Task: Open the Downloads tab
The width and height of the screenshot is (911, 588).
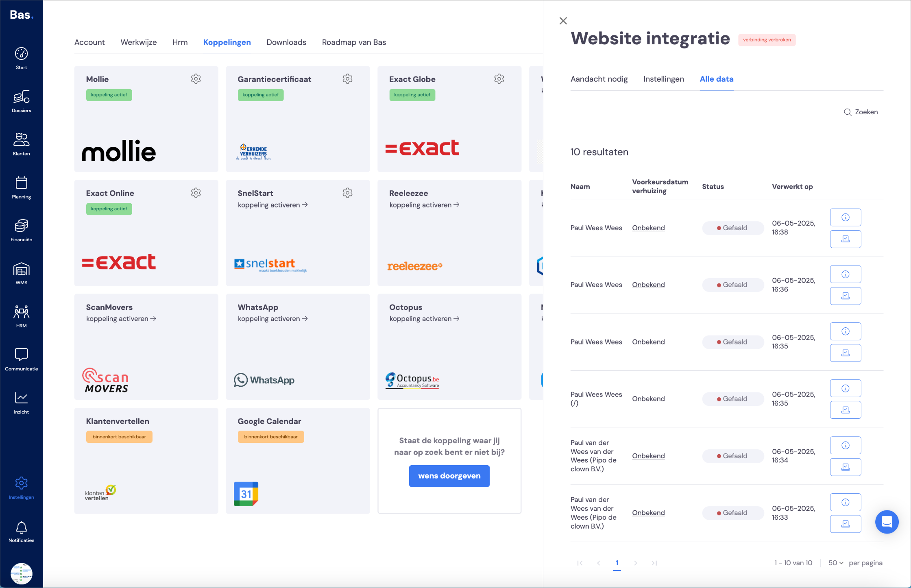Action: pos(286,42)
